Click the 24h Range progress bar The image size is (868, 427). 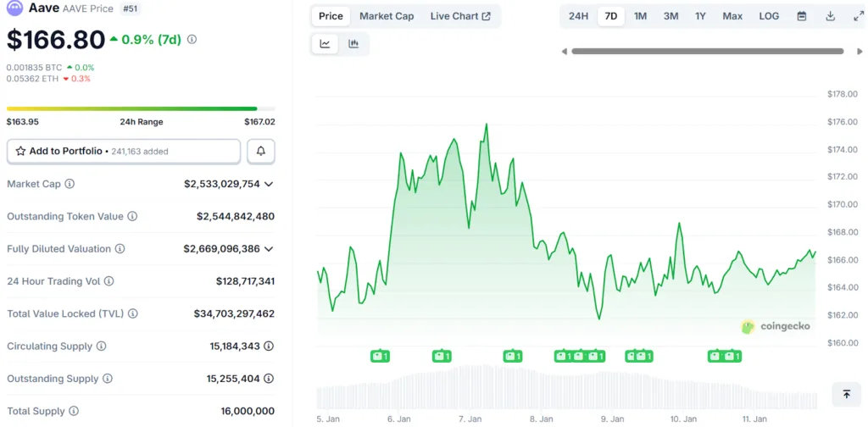[x=141, y=108]
